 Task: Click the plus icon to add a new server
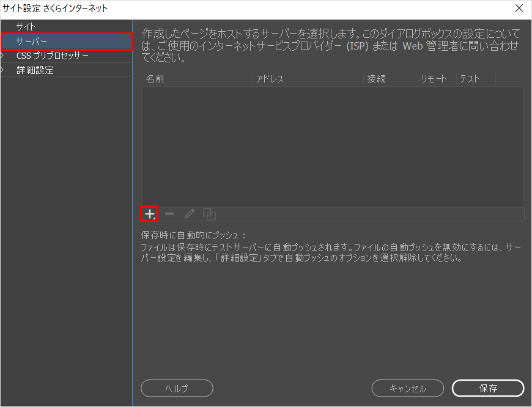(x=149, y=214)
